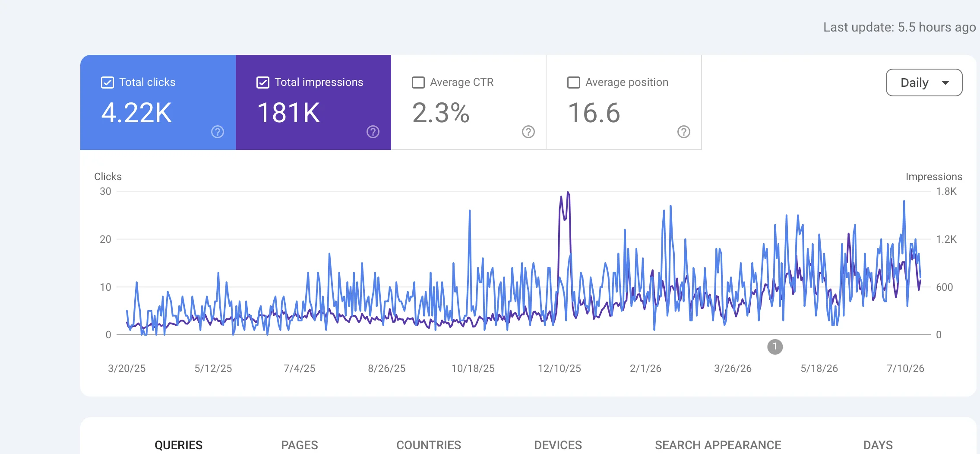
Task: Switch to the QUERIES tab
Action: click(x=178, y=445)
